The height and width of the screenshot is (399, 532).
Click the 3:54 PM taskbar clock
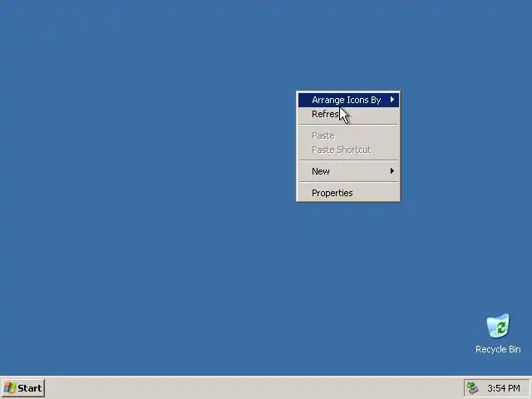click(504, 388)
